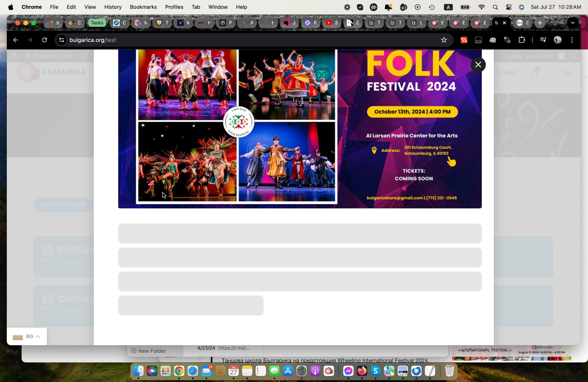The width and height of the screenshot is (588, 382).
Task: Open the WordPress admin logo menu
Action: (14, 56)
